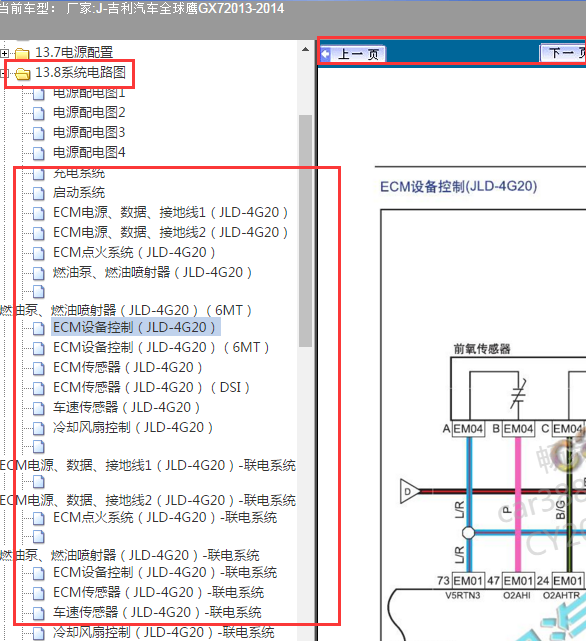Open ECM电源、数据、接地线2（JLD-4G20）-联电系统 entry
Image resolution: width=586 pixels, height=641 pixels.
(x=148, y=500)
